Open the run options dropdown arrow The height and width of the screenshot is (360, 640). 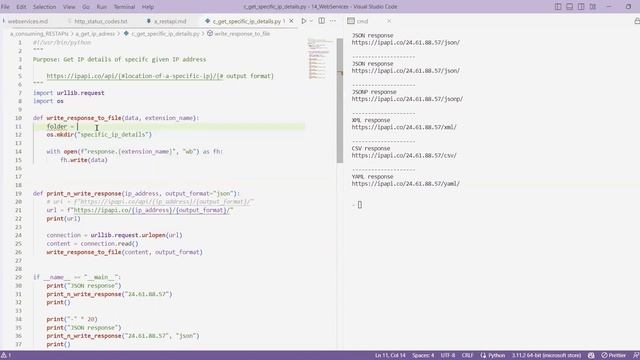pos(311,21)
